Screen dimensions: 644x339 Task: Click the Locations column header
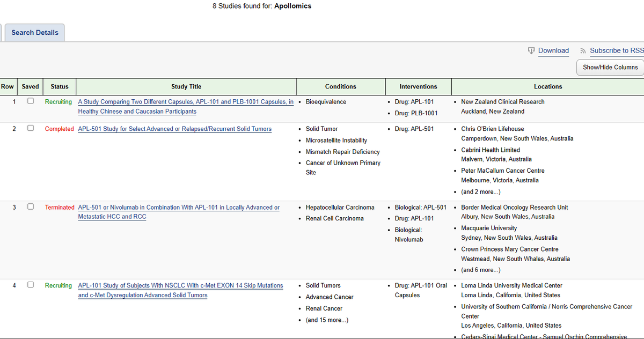pos(548,86)
